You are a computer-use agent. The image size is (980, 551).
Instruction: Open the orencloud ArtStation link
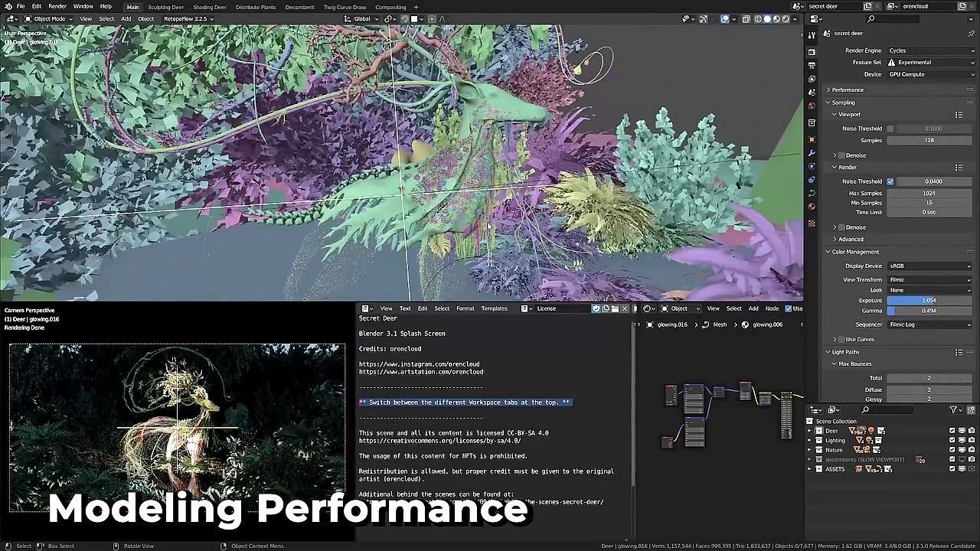click(421, 372)
